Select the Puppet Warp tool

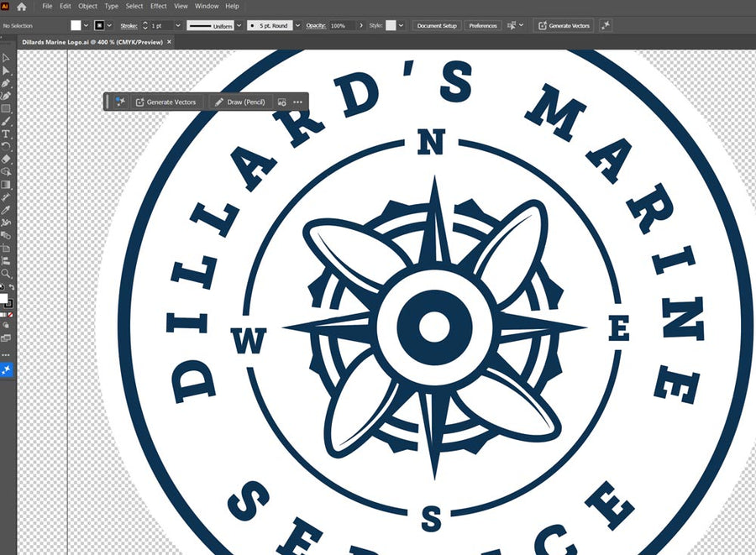(6, 223)
